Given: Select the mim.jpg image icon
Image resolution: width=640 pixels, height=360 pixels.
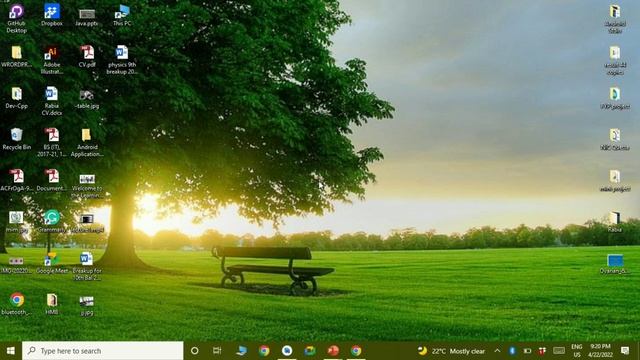Looking at the screenshot, I should click(17, 222).
